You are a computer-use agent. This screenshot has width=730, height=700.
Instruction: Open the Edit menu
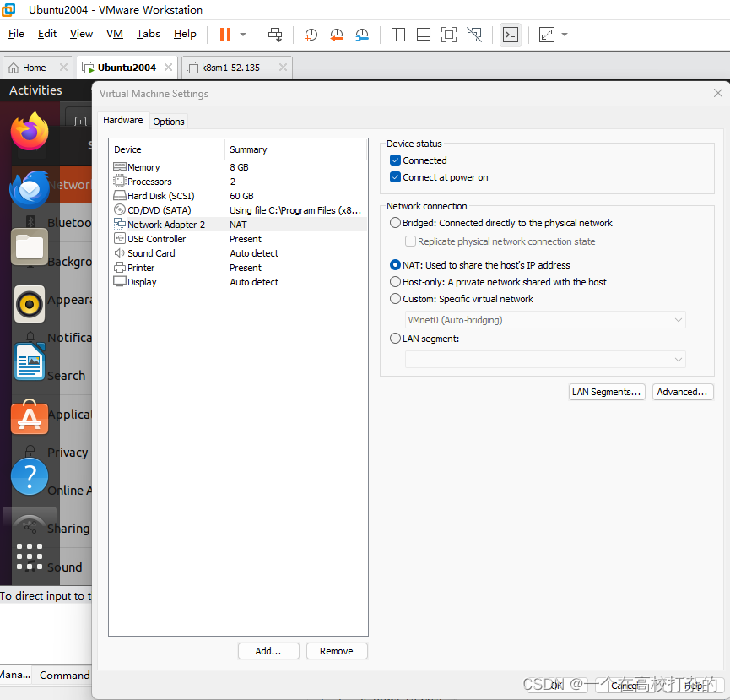(x=47, y=34)
